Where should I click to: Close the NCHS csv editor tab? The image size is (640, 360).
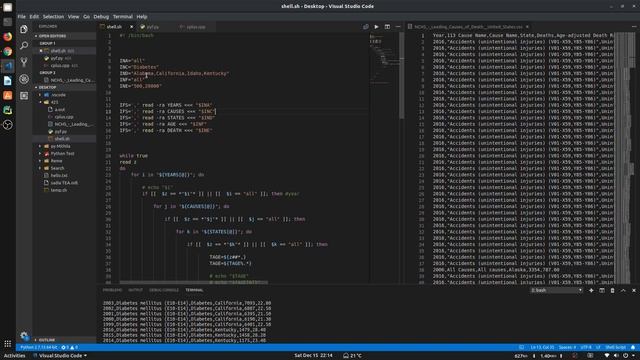527,27
